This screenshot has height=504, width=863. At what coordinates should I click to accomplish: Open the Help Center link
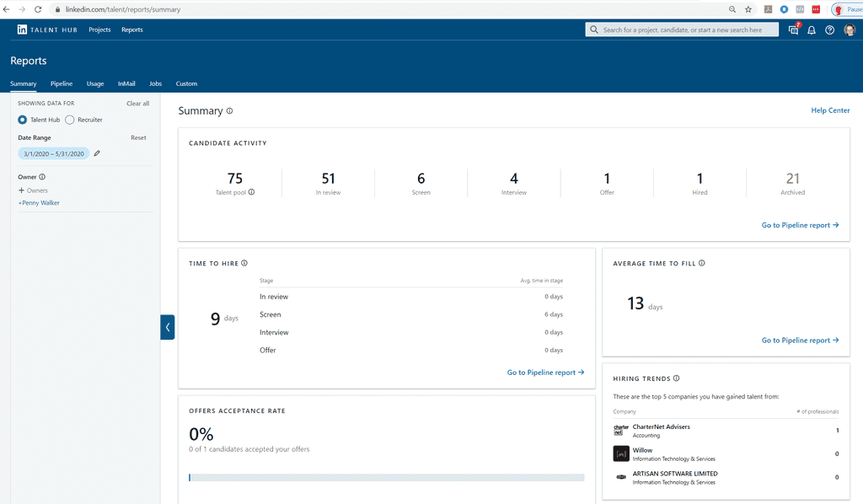pyautogui.click(x=832, y=110)
